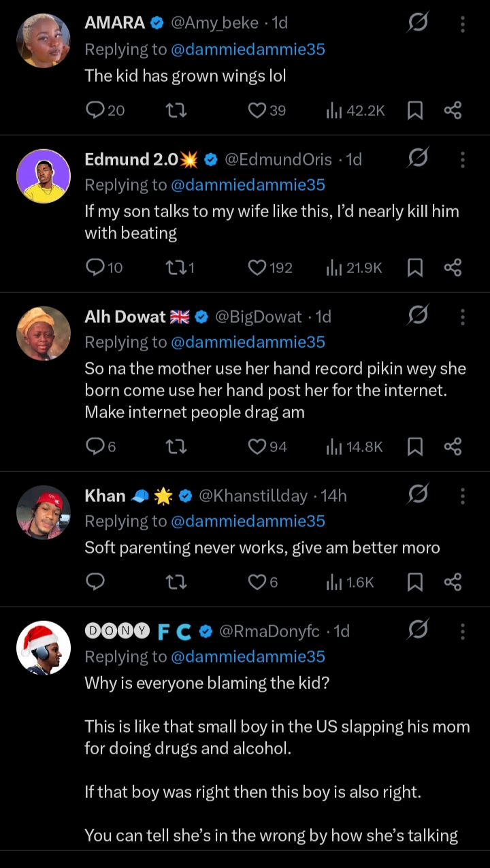Viewport: 490px width, 868px height.
Task: Open the @EdmundOris profile handle
Action: coord(278,159)
